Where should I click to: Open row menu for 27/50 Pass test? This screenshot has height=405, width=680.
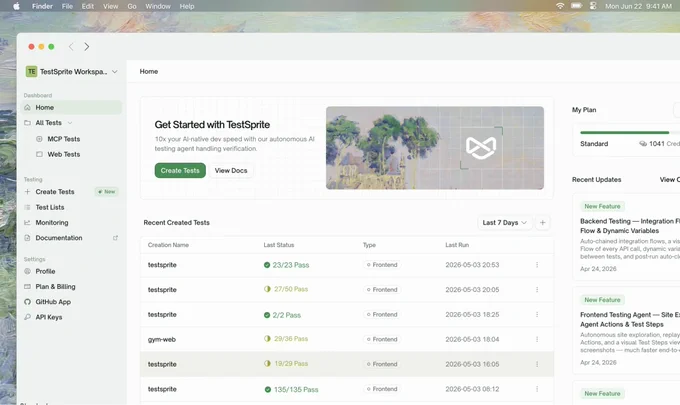click(537, 289)
